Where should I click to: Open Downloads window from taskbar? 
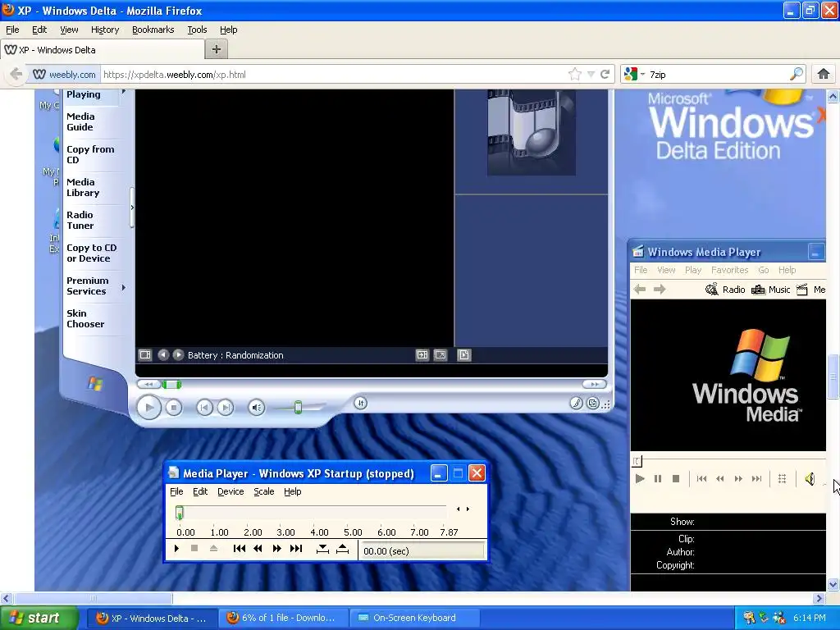(x=282, y=619)
